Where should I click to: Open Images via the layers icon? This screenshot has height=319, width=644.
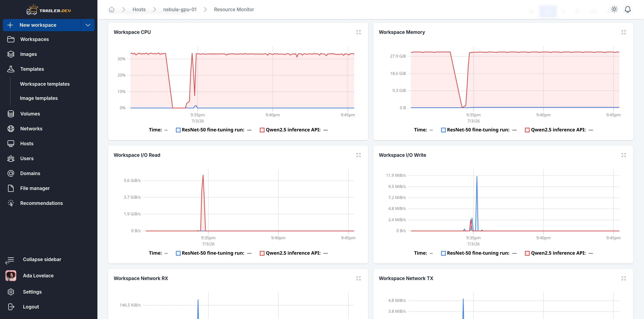11,54
